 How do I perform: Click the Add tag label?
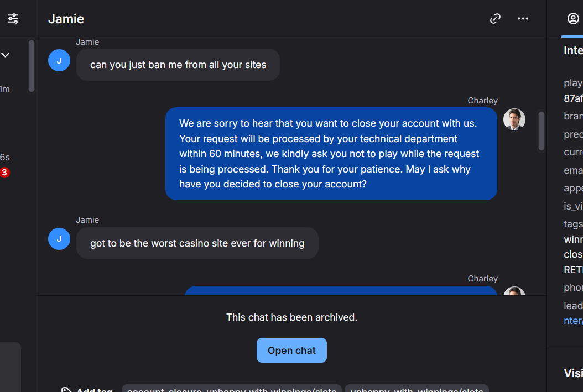[x=95, y=390]
